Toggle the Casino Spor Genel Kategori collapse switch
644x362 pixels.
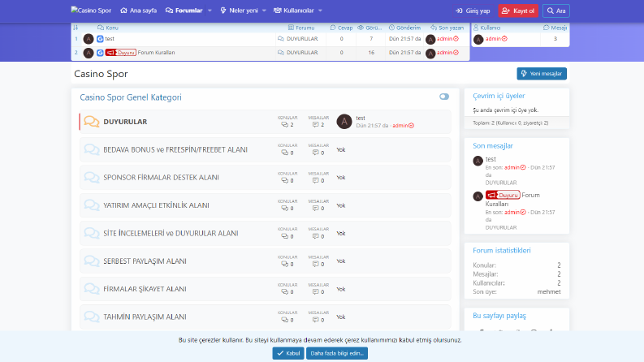click(444, 97)
